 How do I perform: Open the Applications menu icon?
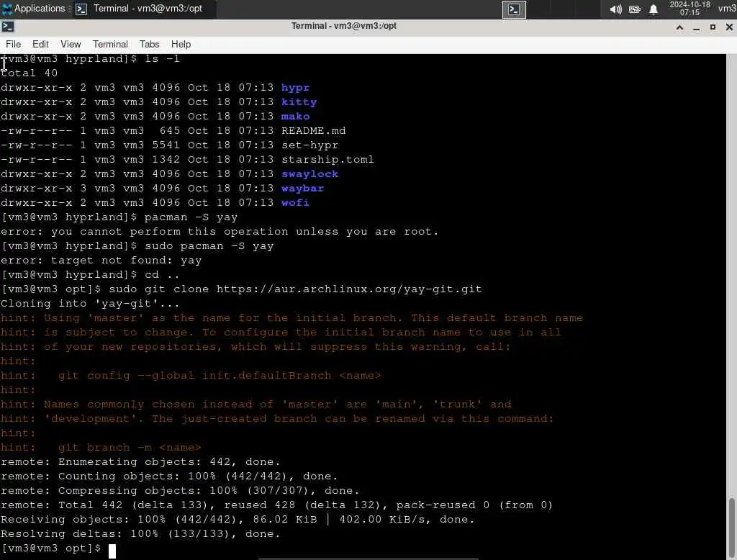pos(6,9)
